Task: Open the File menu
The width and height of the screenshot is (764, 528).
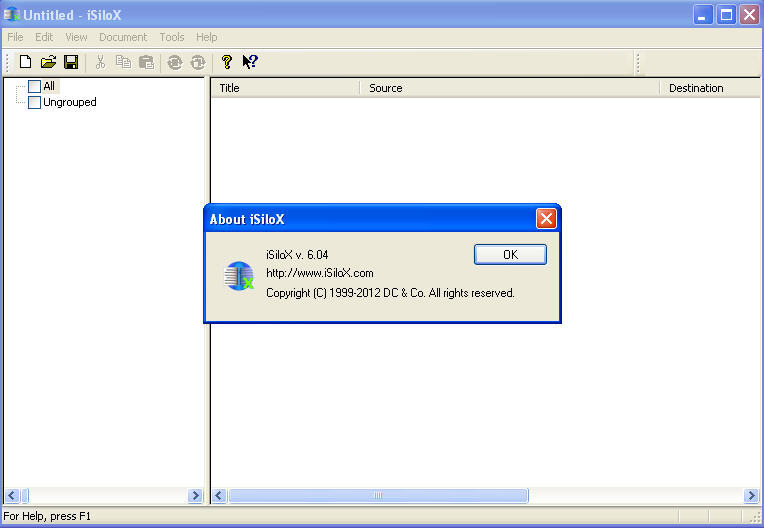Action: (15, 37)
